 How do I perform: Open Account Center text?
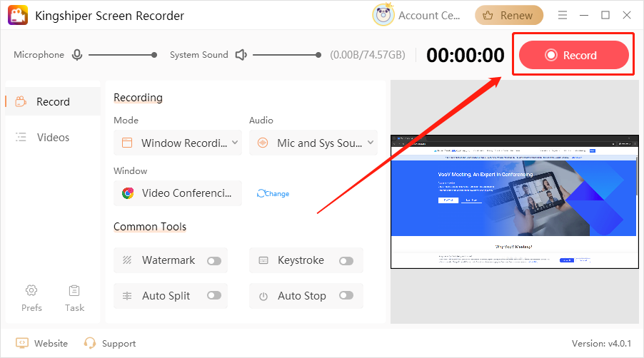[429, 16]
